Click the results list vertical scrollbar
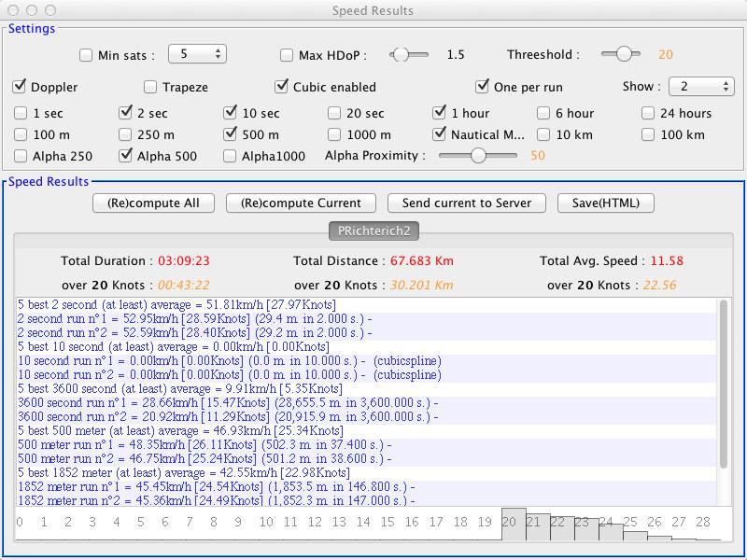747x560 pixels. pos(725,383)
